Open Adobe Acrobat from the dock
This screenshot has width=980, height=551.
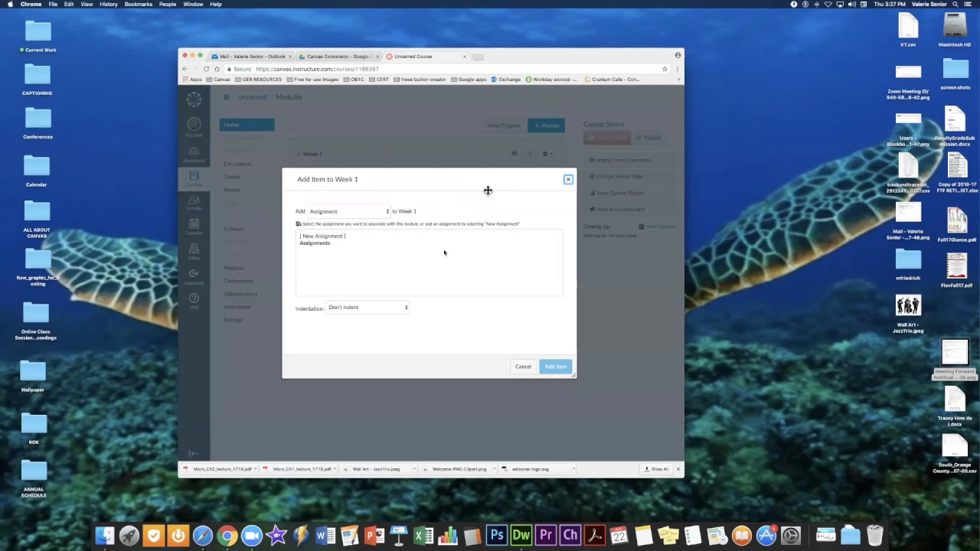[595, 536]
